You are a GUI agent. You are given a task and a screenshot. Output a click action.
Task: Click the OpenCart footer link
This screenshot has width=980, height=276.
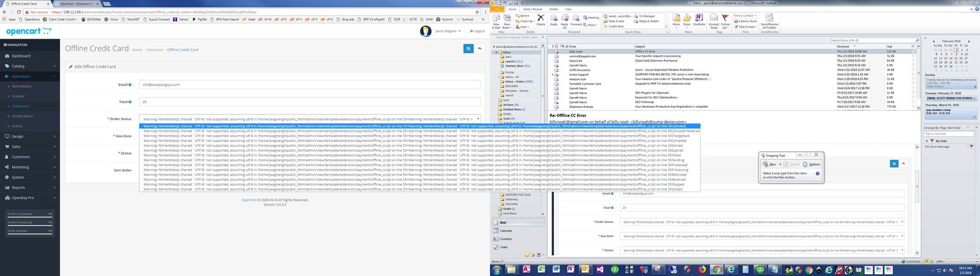click(249, 200)
